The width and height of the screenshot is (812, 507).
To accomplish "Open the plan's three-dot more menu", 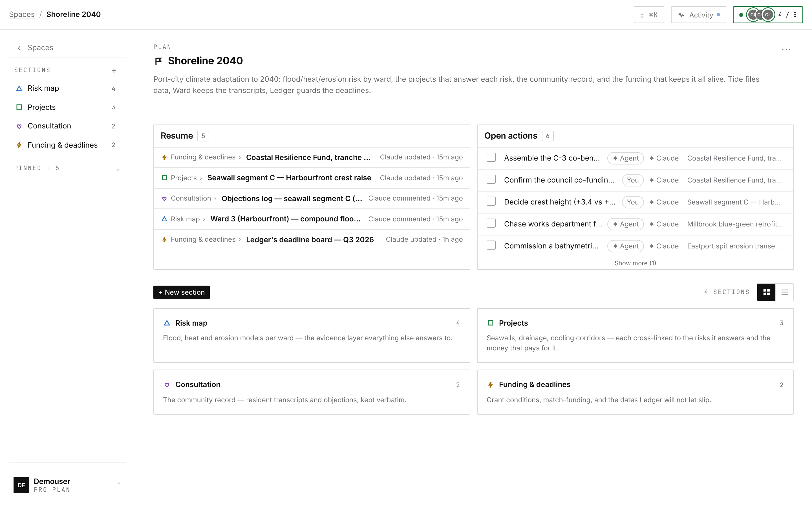I will [786, 49].
